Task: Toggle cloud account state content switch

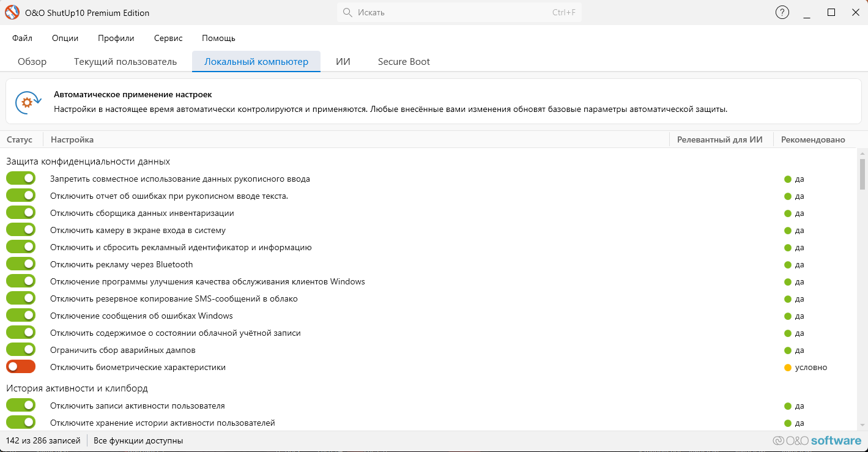Action: click(21, 333)
